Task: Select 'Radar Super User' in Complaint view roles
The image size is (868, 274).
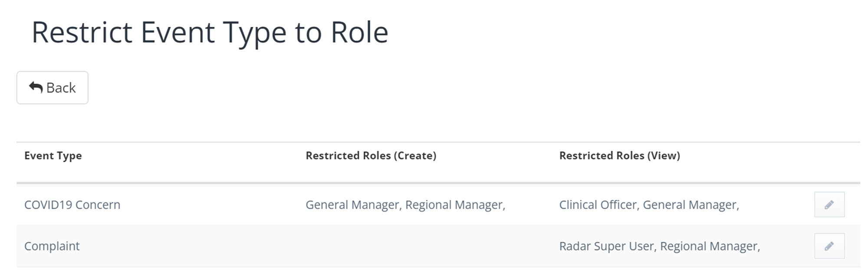Action: 606,246
